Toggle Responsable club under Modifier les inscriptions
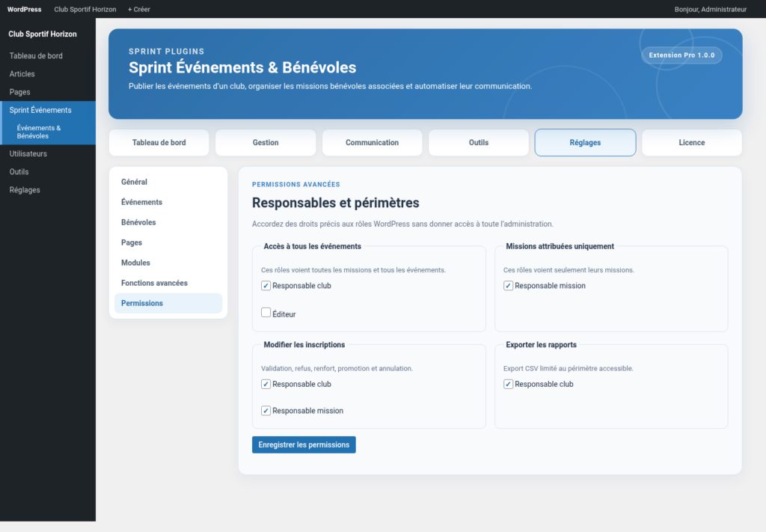Screen dimensions: 766x532 tap(266, 384)
